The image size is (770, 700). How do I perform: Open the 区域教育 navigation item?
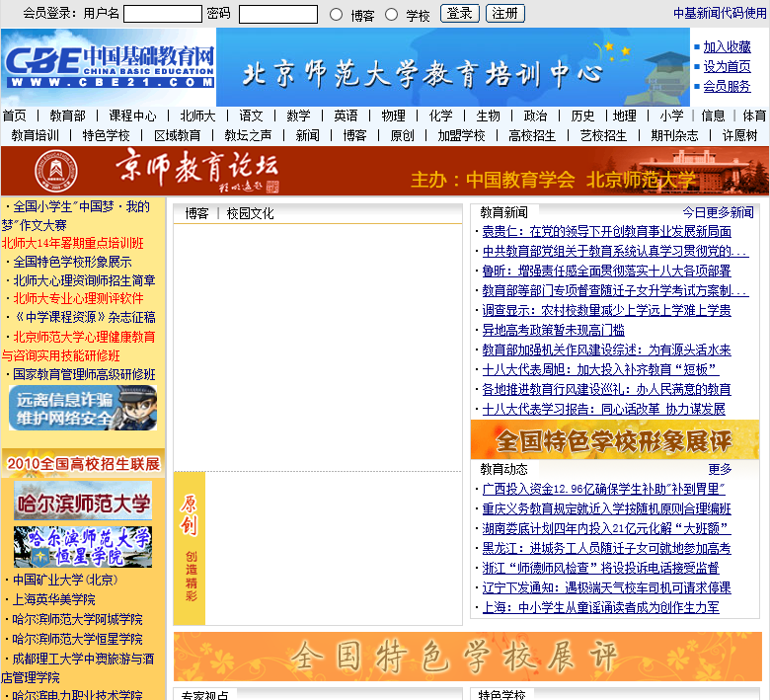tap(178, 135)
